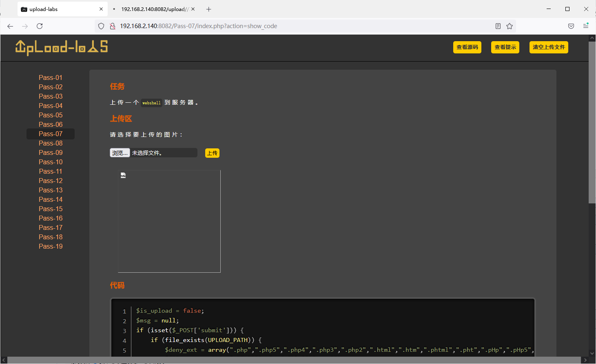Open Pass-09 in the sidebar
This screenshot has width=596, height=364.
pos(51,152)
